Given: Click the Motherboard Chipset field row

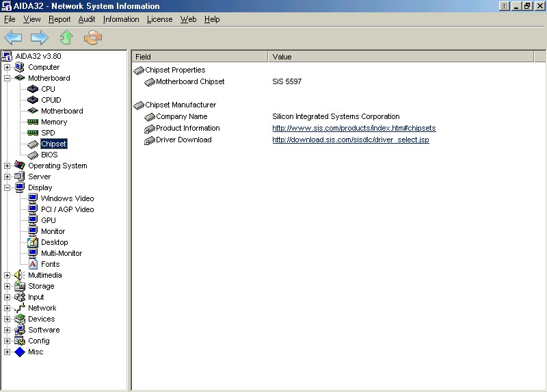Looking at the screenshot, I should tap(190, 81).
